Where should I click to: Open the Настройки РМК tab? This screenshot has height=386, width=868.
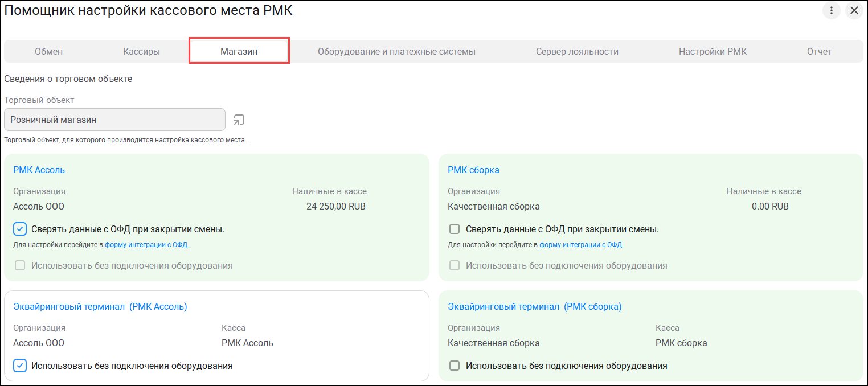713,52
